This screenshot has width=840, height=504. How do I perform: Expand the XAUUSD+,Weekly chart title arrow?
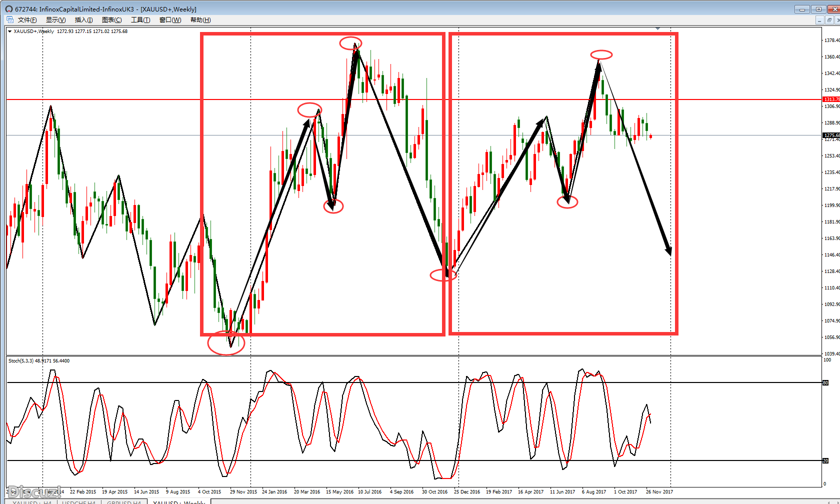(x=9, y=31)
